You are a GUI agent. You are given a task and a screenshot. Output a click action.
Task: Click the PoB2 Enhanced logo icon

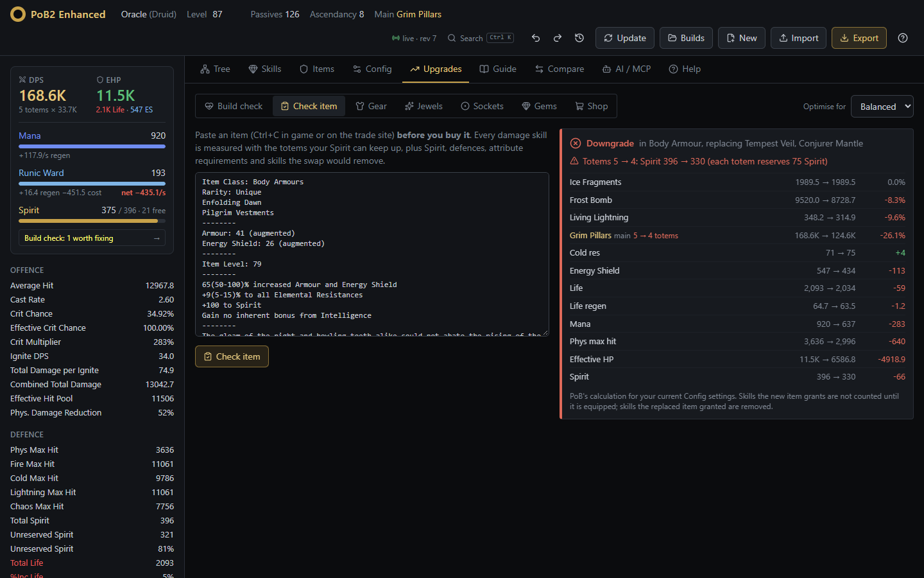click(x=18, y=14)
